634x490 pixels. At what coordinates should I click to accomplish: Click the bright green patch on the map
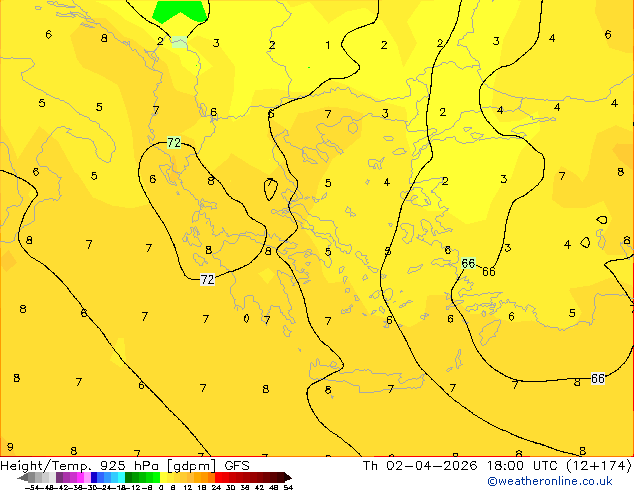[180, 11]
